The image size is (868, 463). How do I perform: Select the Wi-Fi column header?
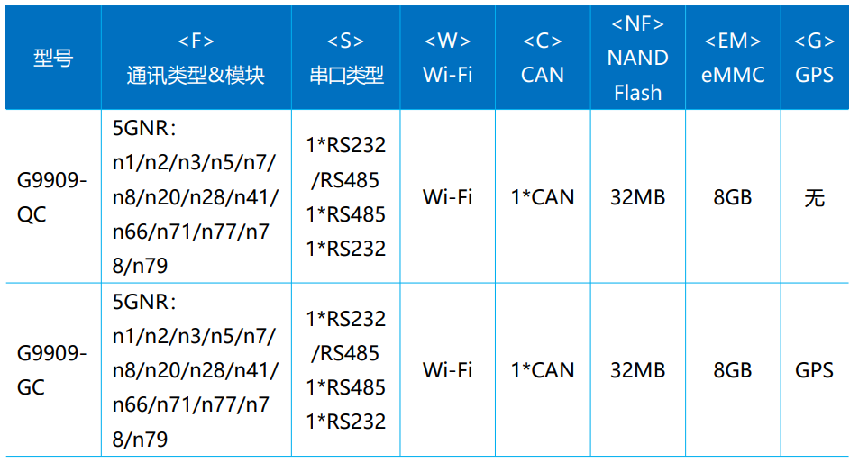[x=447, y=59]
